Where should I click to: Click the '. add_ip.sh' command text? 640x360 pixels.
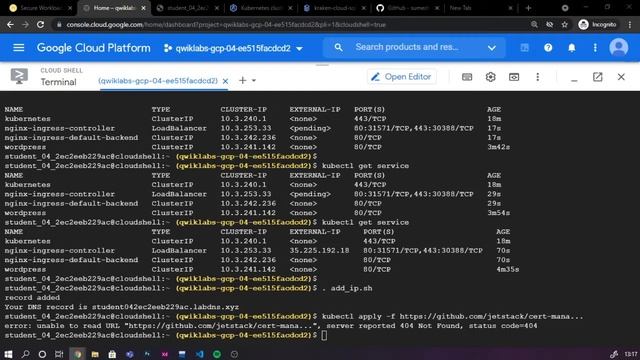click(x=347, y=288)
